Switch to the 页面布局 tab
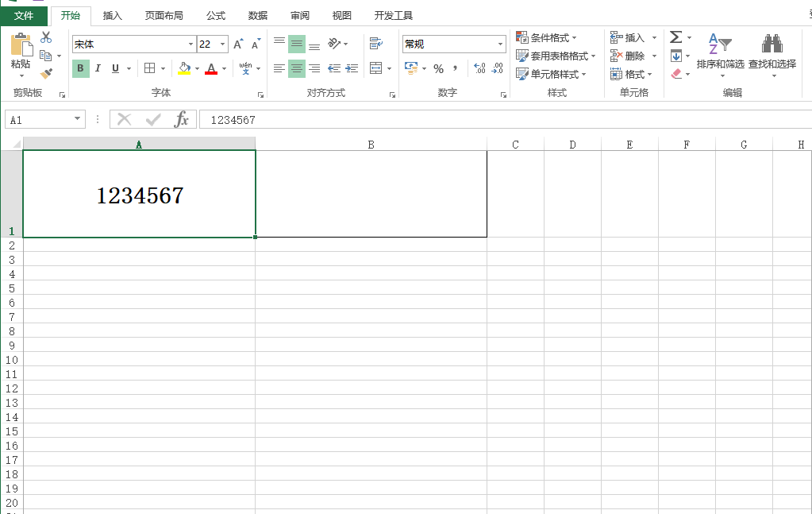 pos(164,16)
